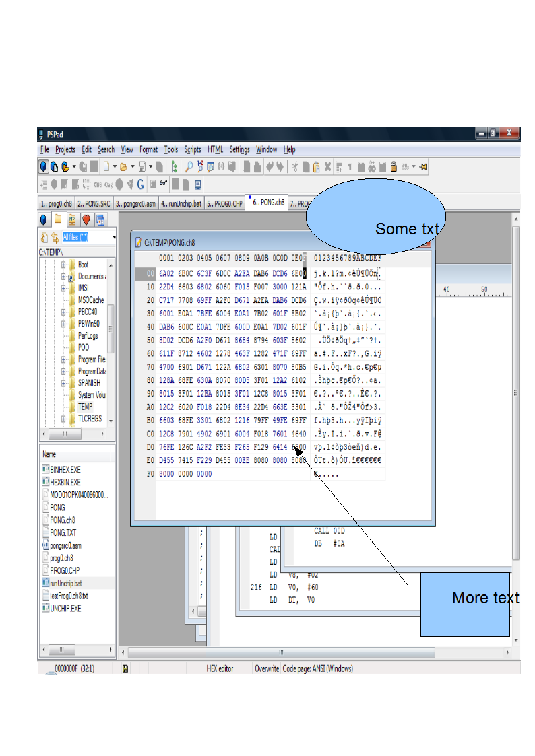The width and height of the screenshot is (535, 756).
Task: Click the editor area horizontal scrollbar at bottom
Action: (315, 652)
